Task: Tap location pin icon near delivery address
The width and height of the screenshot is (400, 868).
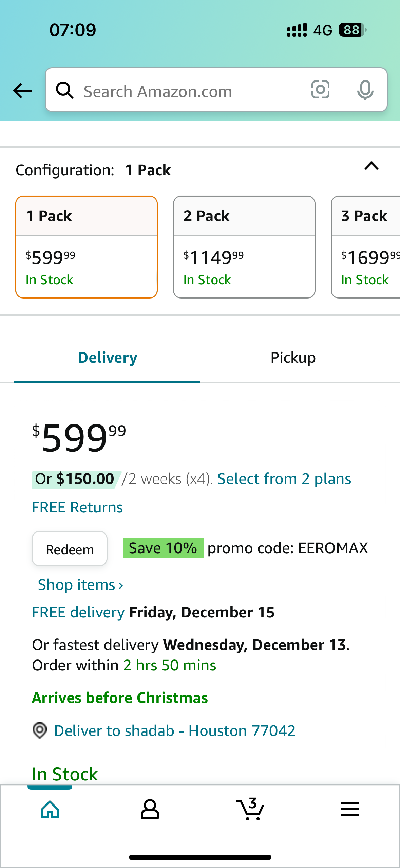Action: (x=40, y=730)
